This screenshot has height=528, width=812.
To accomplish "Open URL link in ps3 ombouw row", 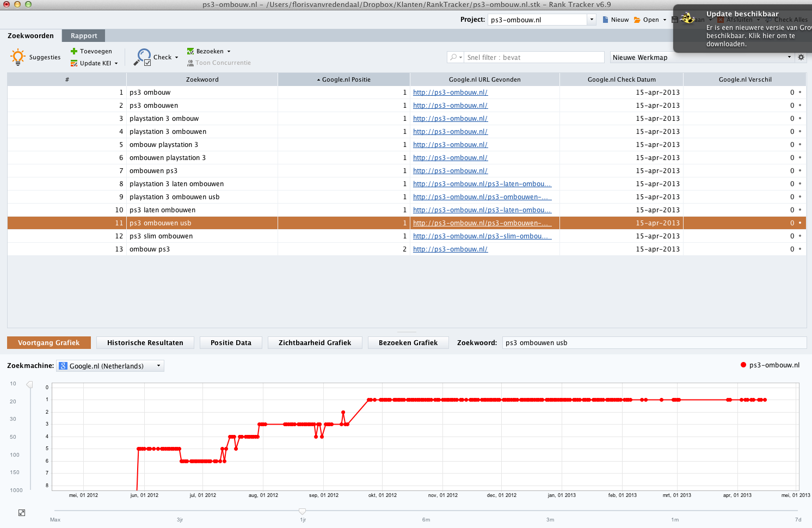I will [450, 93].
